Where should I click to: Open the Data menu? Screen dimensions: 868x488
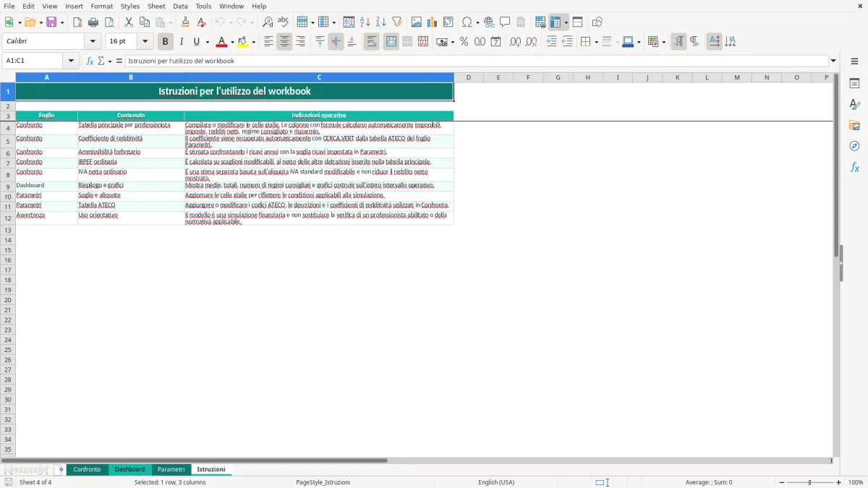point(180,6)
